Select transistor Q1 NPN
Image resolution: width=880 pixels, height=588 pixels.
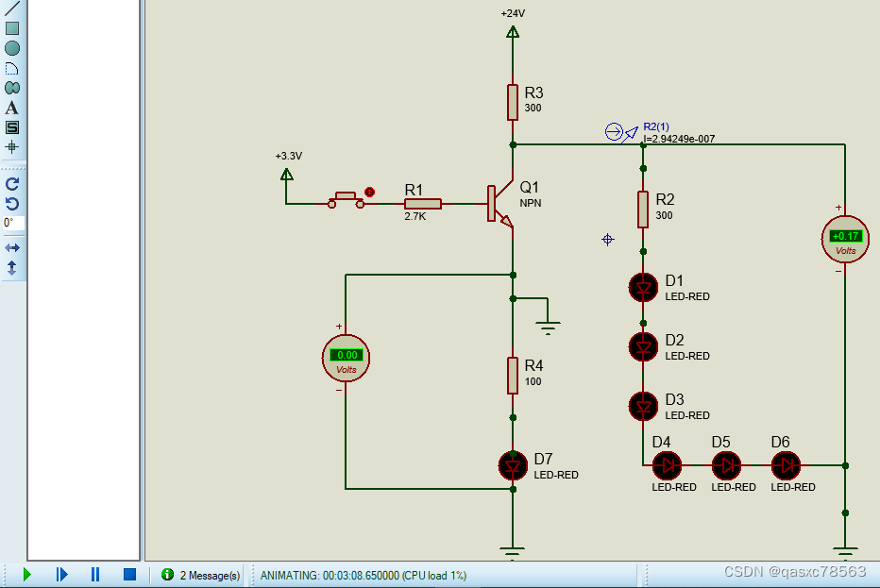500,204
